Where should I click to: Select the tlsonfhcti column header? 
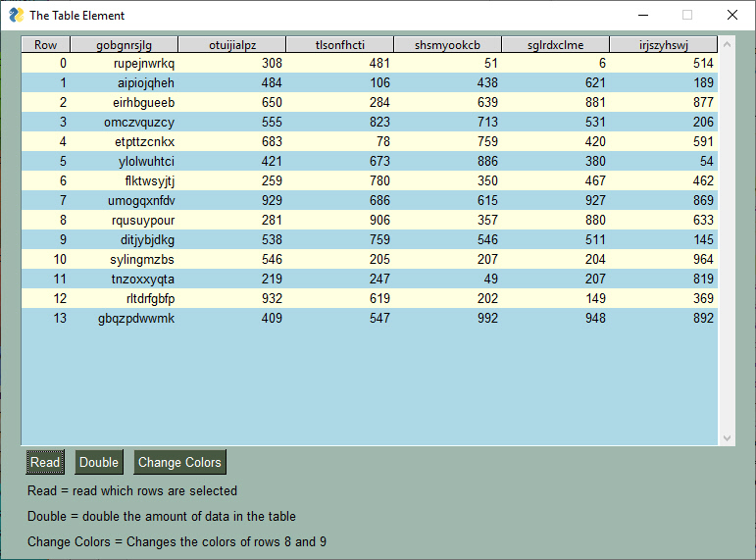point(340,44)
